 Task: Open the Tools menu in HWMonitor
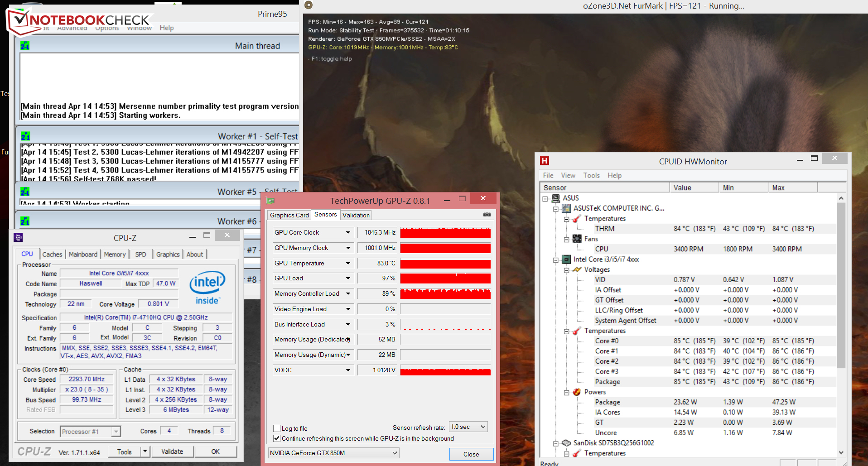coord(591,175)
